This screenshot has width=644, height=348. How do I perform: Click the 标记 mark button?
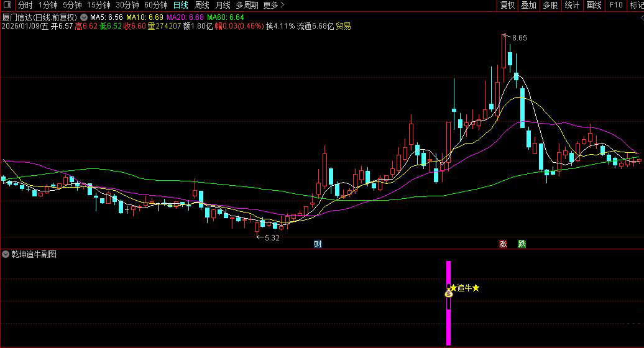[637, 6]
